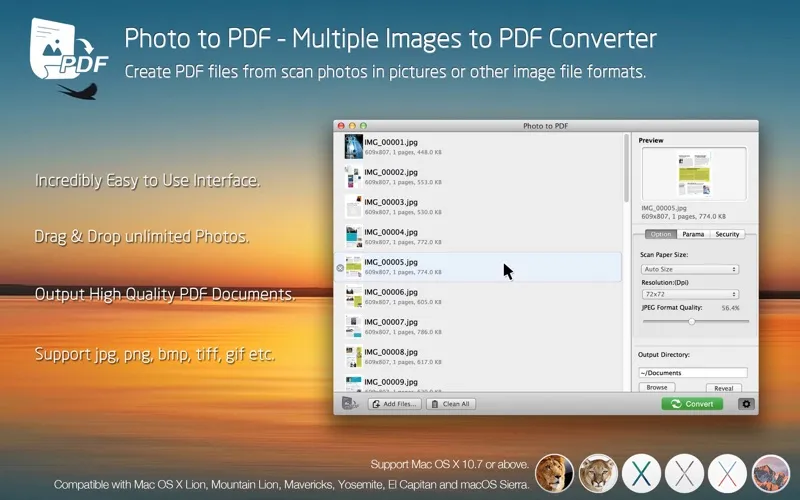Select the IMG_00009.jpg file name
800x500 pixels.
pos(391,382)
